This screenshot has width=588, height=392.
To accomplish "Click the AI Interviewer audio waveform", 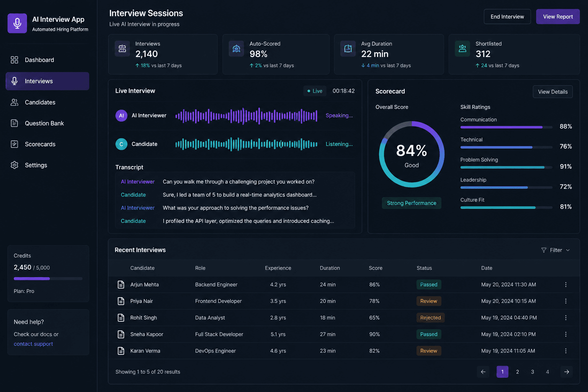I will [246, 116].
